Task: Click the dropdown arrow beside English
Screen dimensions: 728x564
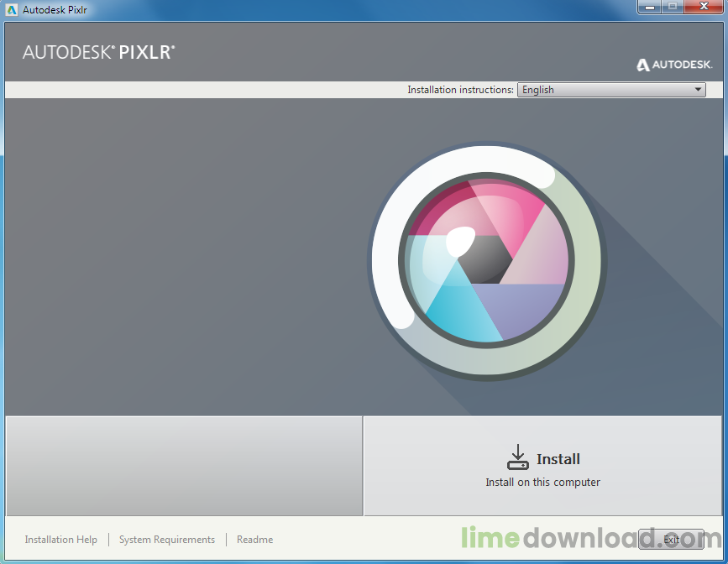Action: coord(698,90)
